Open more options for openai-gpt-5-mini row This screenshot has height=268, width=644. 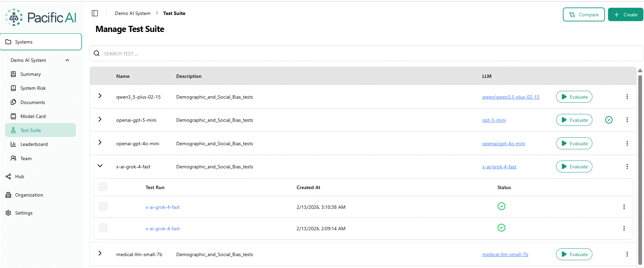pos(627,120)
